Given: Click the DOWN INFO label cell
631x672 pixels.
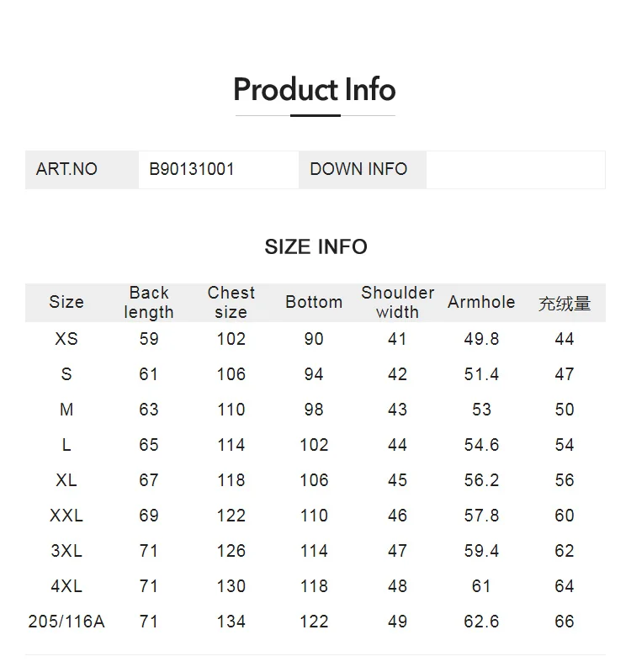Looking at the screenshot, I should [363, 169].
